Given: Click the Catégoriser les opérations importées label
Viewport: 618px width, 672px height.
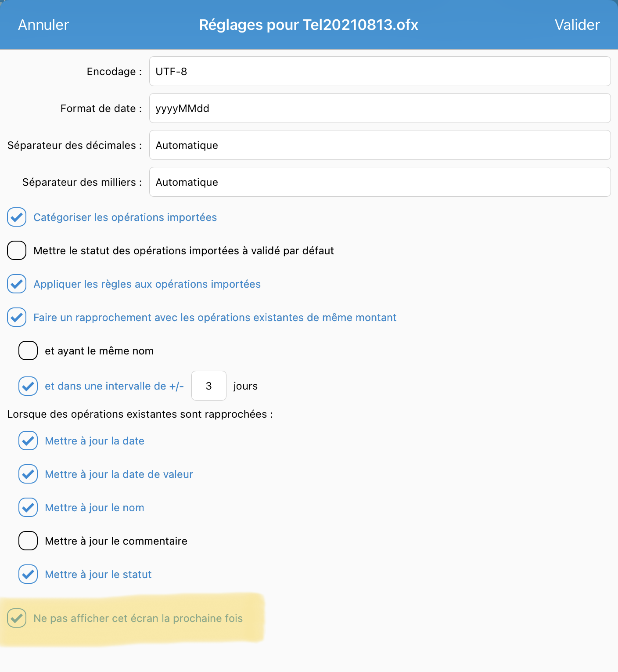Looking at the screenshot, I should (x=125, y=217).
